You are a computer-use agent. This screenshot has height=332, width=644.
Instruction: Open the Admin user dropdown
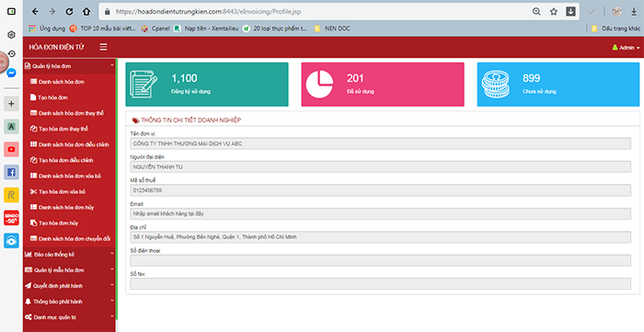coord(626,48)
